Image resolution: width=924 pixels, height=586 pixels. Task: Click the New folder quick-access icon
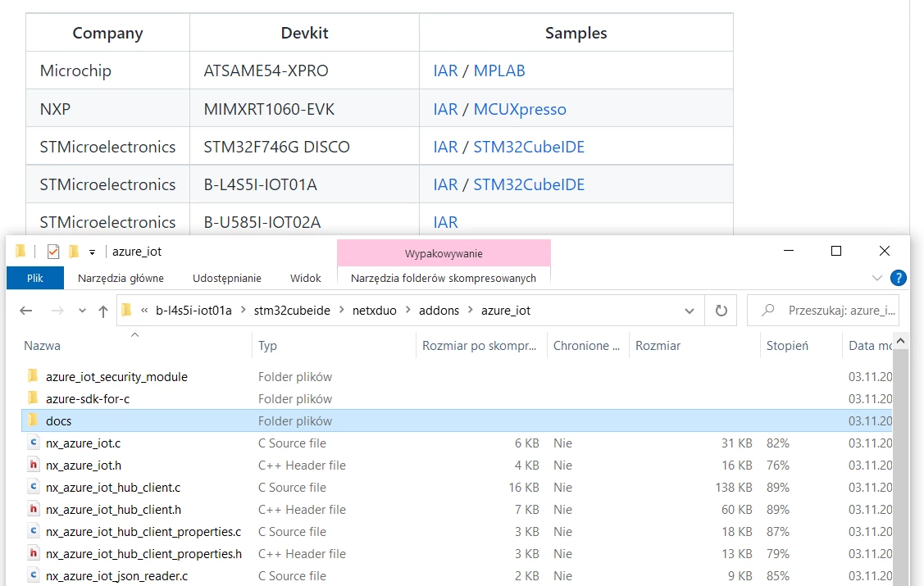(74, 252)
